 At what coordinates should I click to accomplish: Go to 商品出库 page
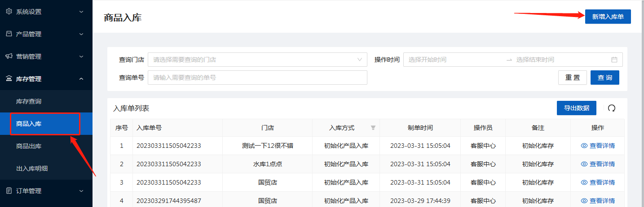pyautogui.click(x=29, y=146)
